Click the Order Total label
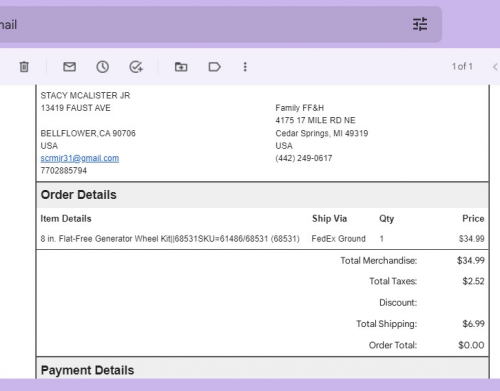500x391 pixels. pos(393,345)
